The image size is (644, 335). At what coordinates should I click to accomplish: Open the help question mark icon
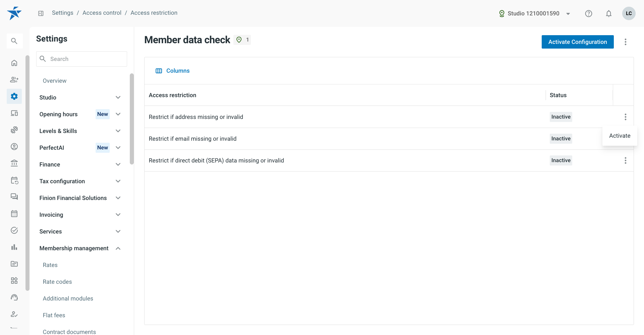tap(589, 13)
